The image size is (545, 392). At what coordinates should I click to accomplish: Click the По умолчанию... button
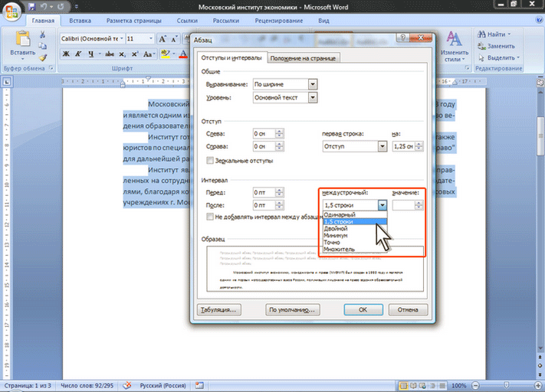tap(293, 309)
